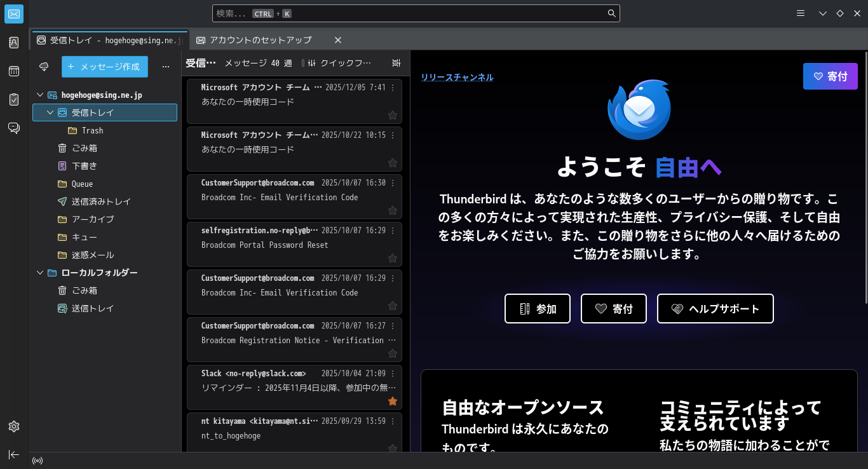Star the Microsoft message dated 2025/12/05
Viewport: 868px width, 469px height.
393,115
